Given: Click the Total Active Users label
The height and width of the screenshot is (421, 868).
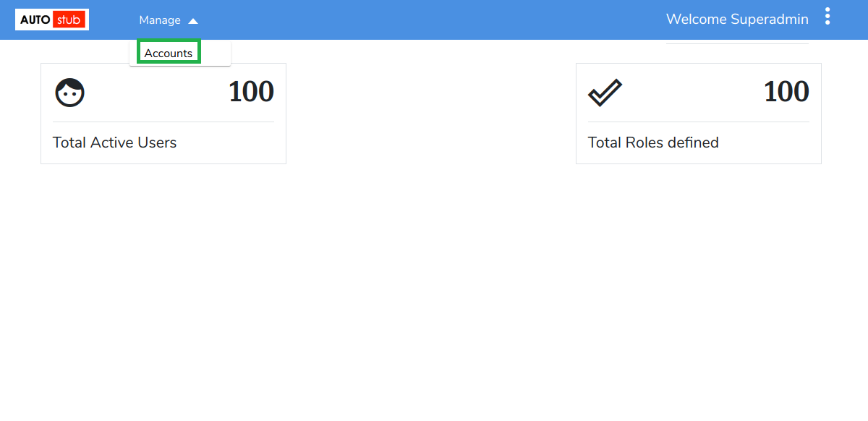Looking at the screenshot, I should (x=114, y=143).
